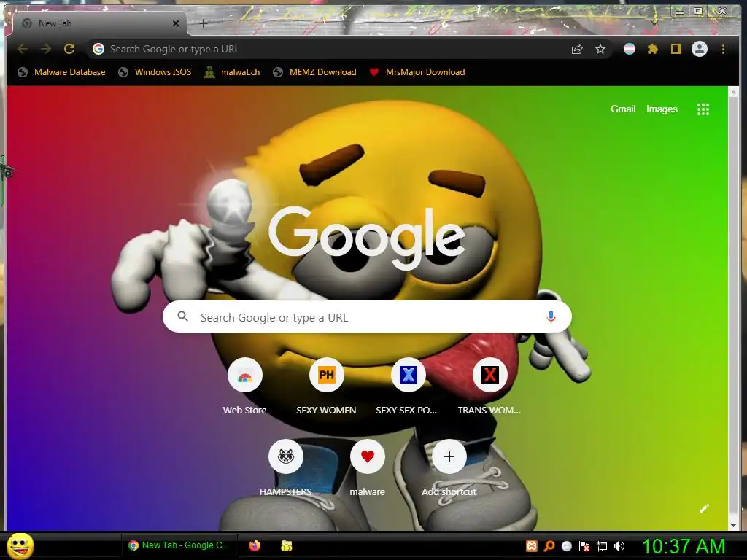Switch to the New Tab - Google Chrome taskbar item
Screen dimensions: 747x560
coord(179,545)
